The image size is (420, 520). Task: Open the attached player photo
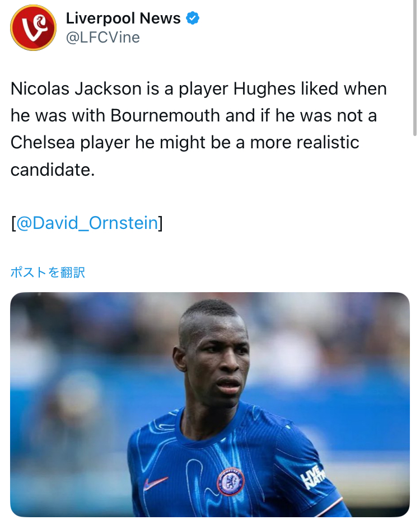pyautogui.click(x=209, y=404)
